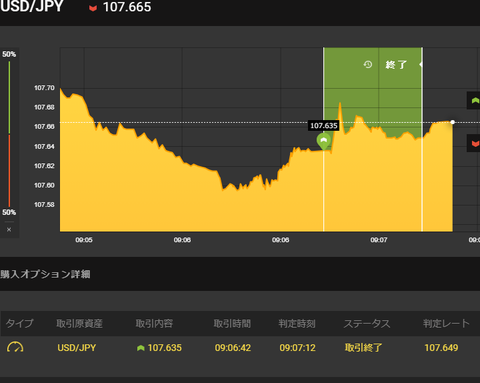480x383 pixels.
Task: Click the small white arrow on expiry line
Action: (x=421, y=64)
